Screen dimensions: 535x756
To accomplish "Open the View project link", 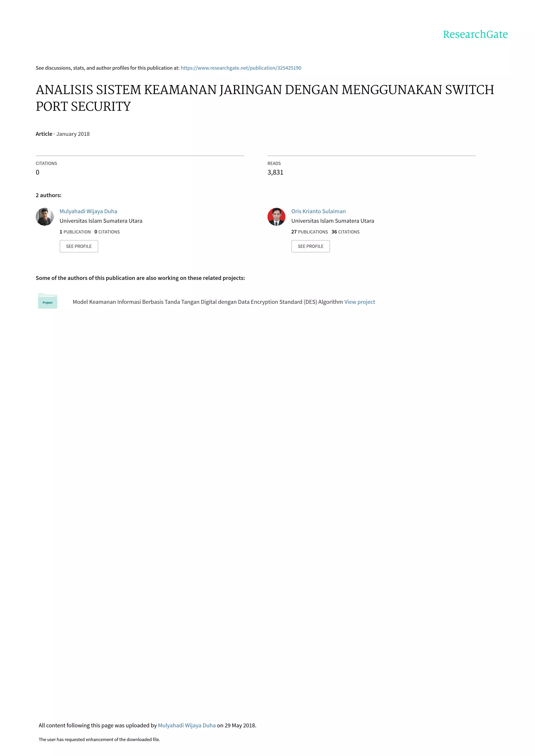I will (359, 302).
